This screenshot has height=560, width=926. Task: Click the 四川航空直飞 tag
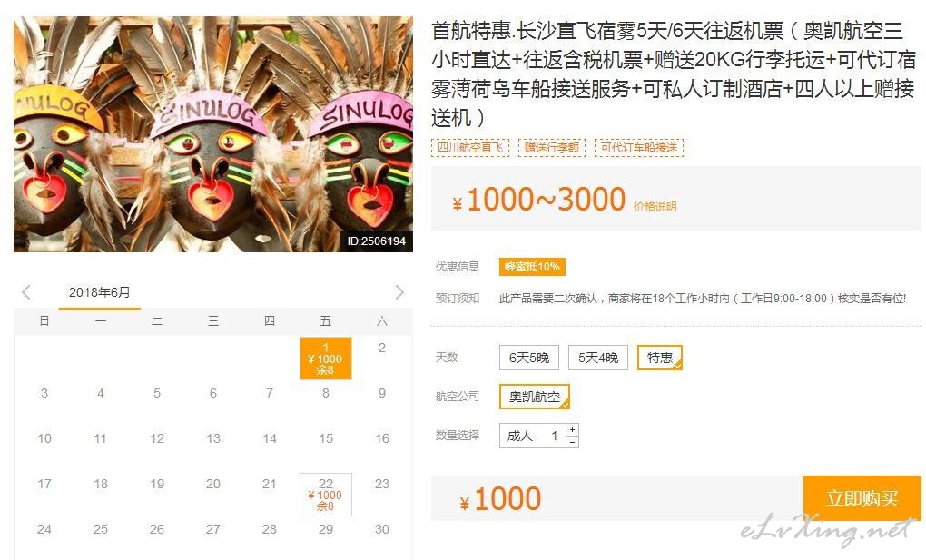click(x=470, y=148)
